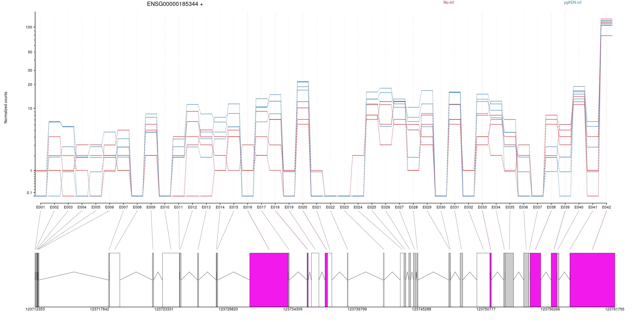Click exon label E039
This screenshot has width=644, height=322.
coord(565,207)
